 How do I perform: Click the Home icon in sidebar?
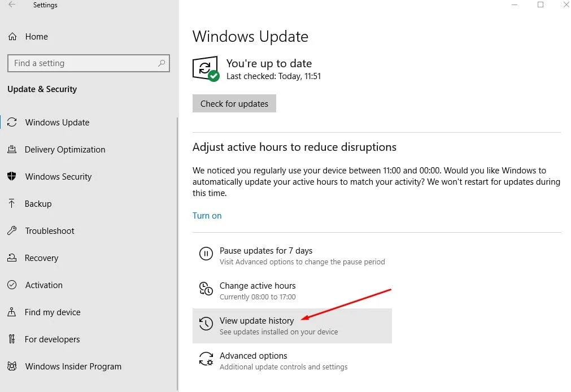(x=12, y=37)
